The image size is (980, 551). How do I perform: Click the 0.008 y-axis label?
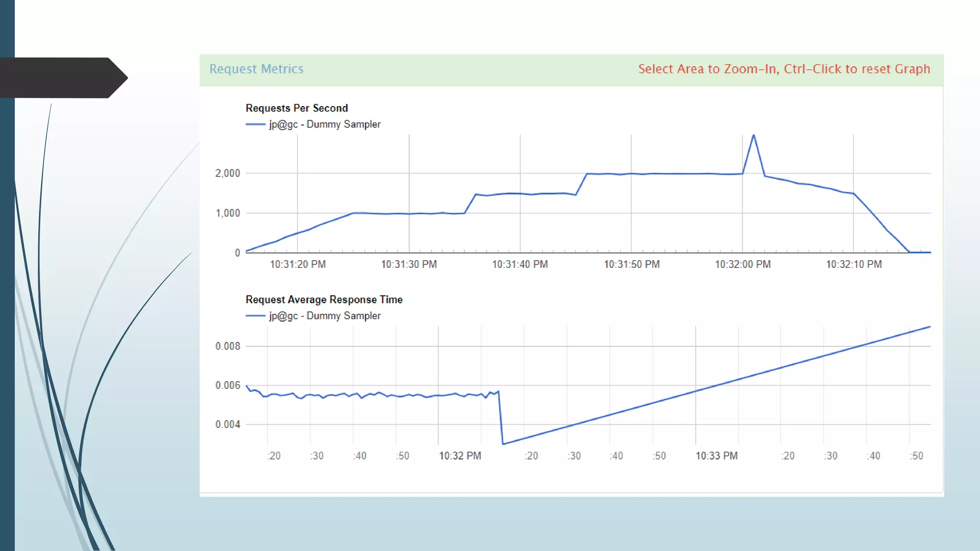click(x=227, y=346)
